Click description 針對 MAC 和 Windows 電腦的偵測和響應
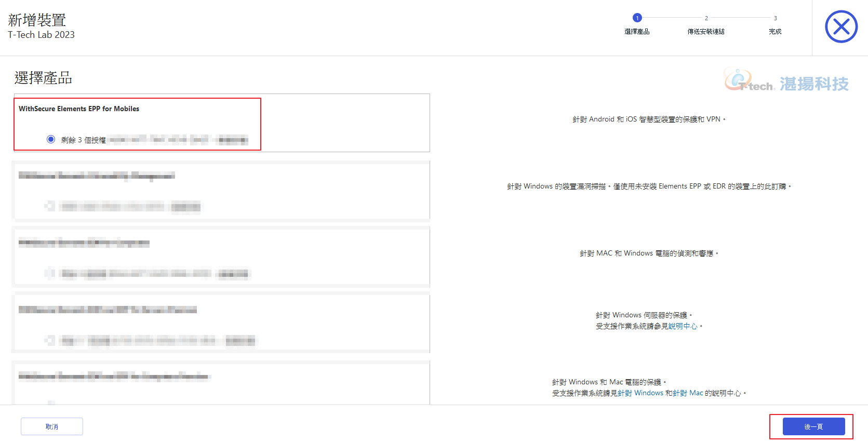 [649, 253]
